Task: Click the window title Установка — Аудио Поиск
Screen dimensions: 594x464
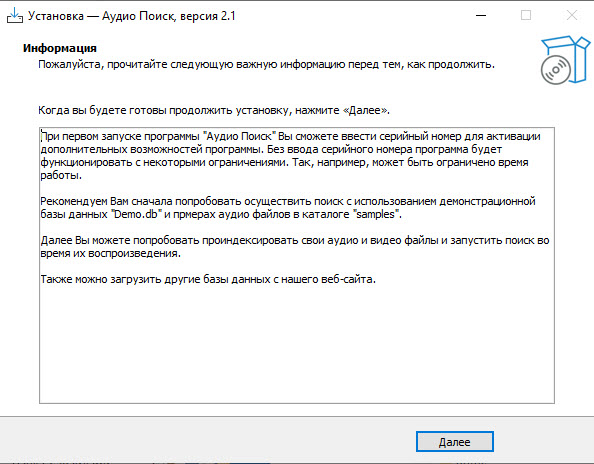Action: 132,16
